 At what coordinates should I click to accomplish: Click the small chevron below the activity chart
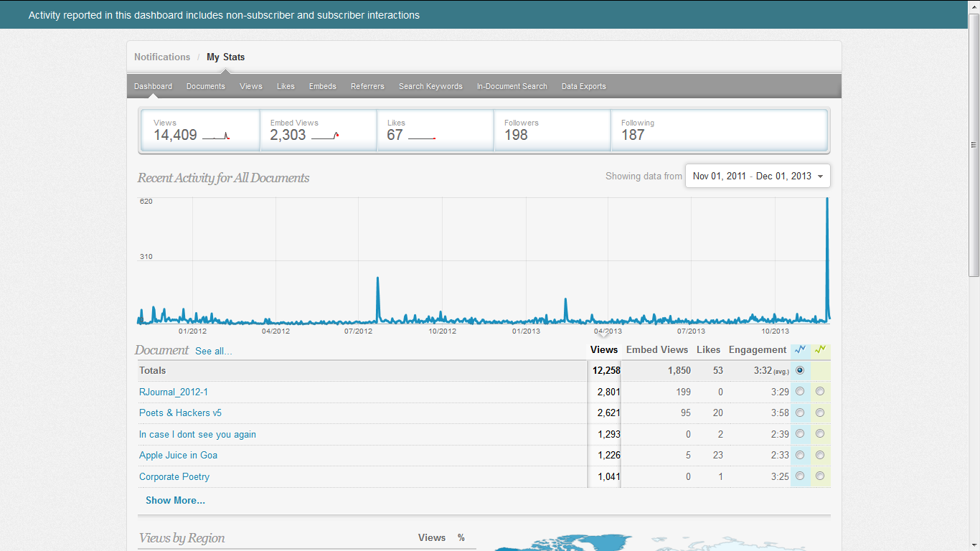(x=604, y=334)
